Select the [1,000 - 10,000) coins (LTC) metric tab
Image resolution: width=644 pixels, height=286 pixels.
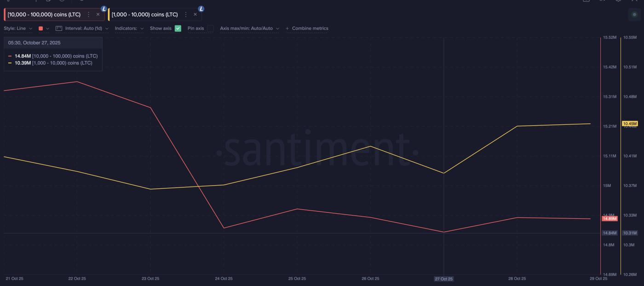(x=145, y=14)
